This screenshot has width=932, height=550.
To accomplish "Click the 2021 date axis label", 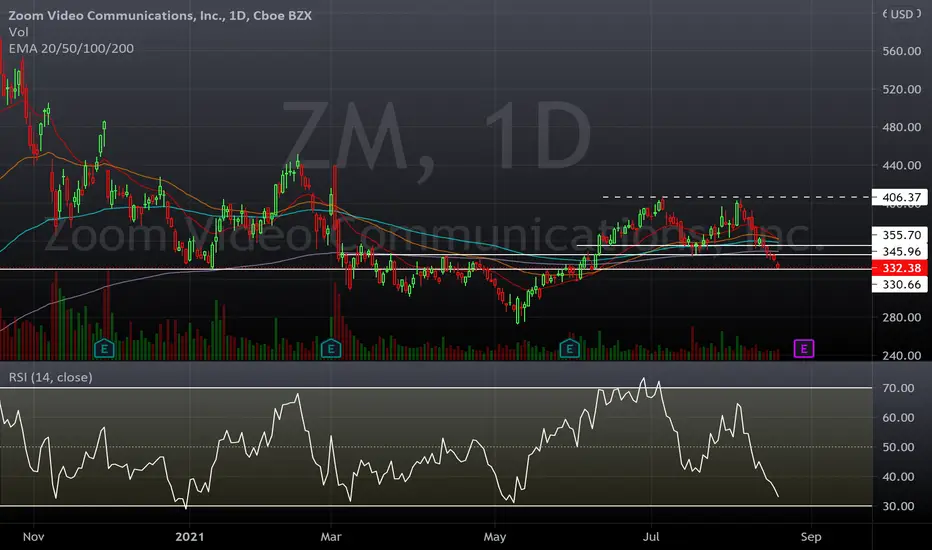I will (x=190, y=537).
